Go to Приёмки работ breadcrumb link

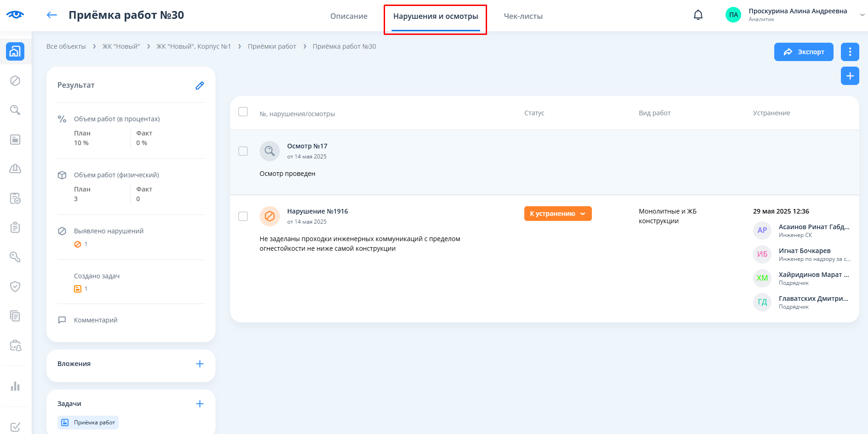pyautogui.click(x=272, y=46)
